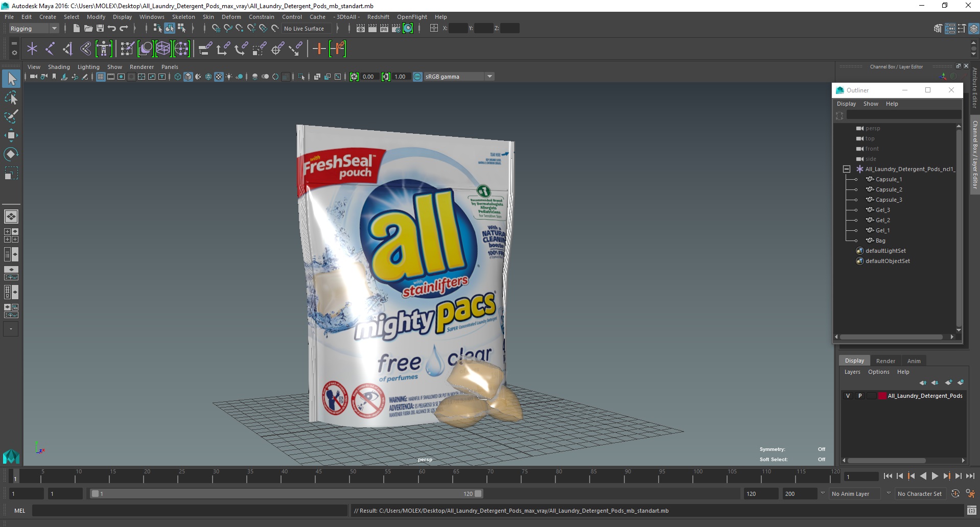The width and height of the screenshot is (980, 527).
Task: Click Go to end of playback range
Action: 970,476
